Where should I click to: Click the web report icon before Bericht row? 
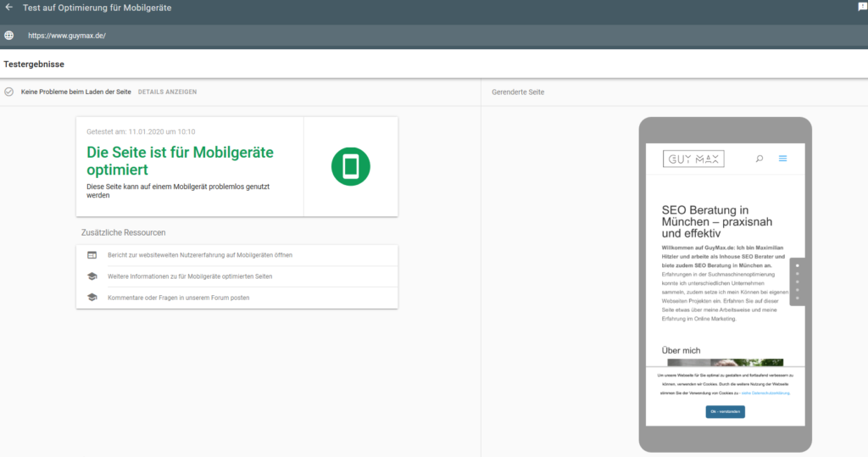[92, 255]
